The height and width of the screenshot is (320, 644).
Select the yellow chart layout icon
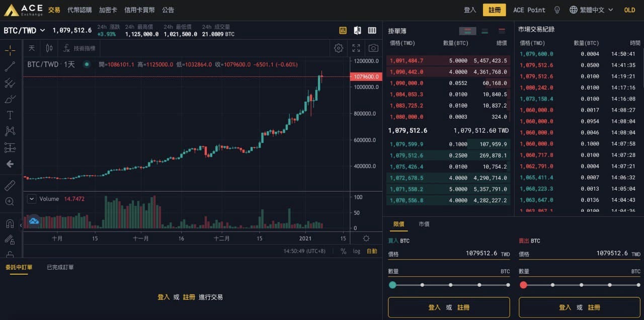(x=343, y=30)
